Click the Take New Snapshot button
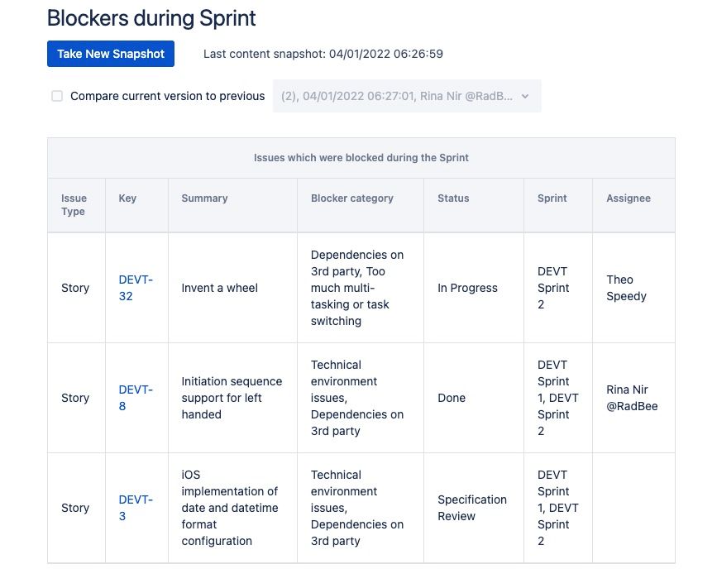Image resolution: width=717 pixels, height=588 pixels. click(x=111, y=54)
